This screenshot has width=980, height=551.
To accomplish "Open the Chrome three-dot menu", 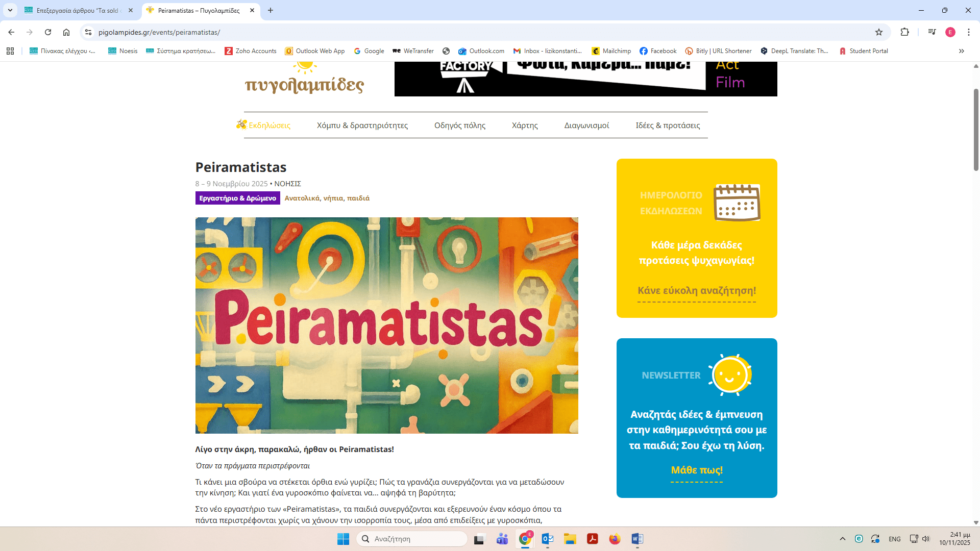I will [x=968, y=32].
